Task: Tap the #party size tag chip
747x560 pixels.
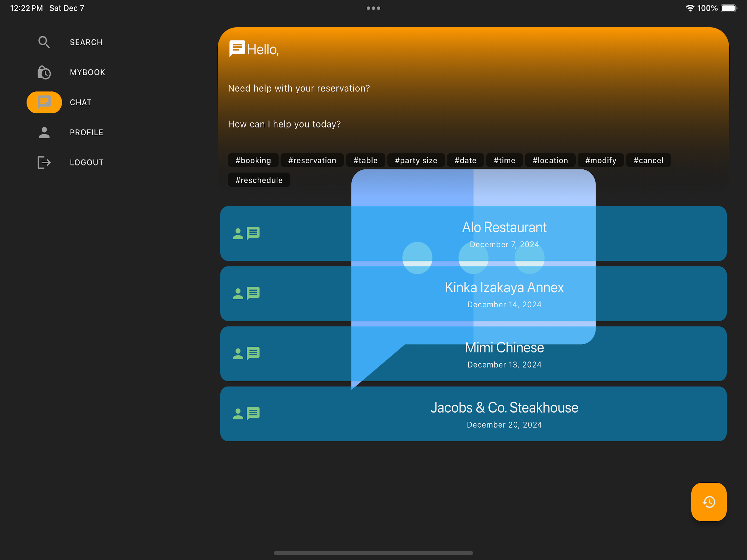Action: 416,160
